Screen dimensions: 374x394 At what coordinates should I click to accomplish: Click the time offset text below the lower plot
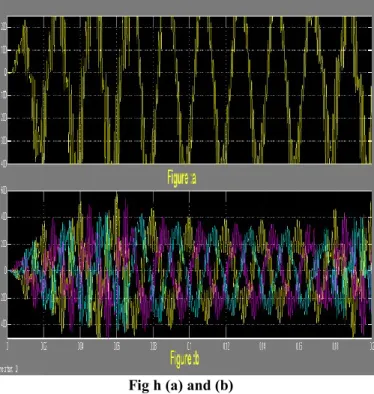8,369
